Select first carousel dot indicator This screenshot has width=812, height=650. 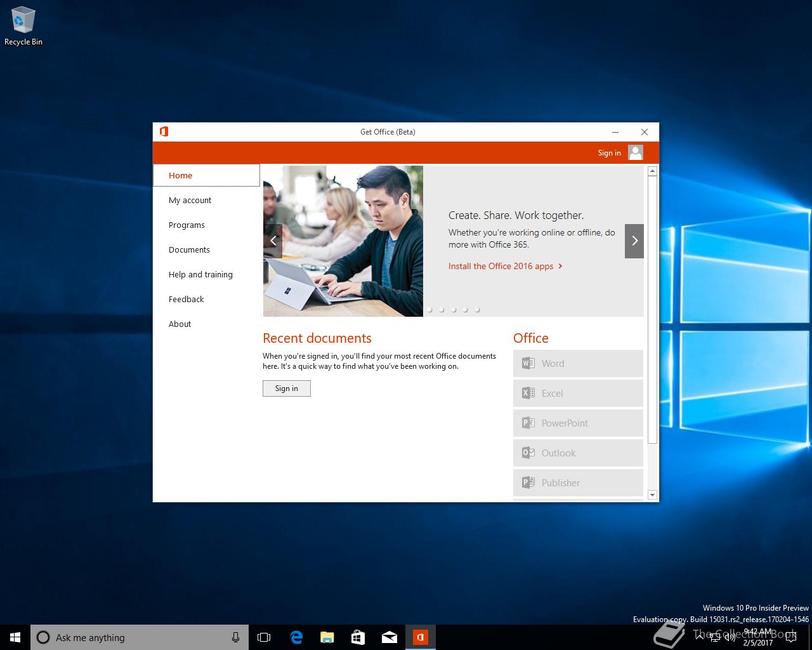[x=429, y=310]
